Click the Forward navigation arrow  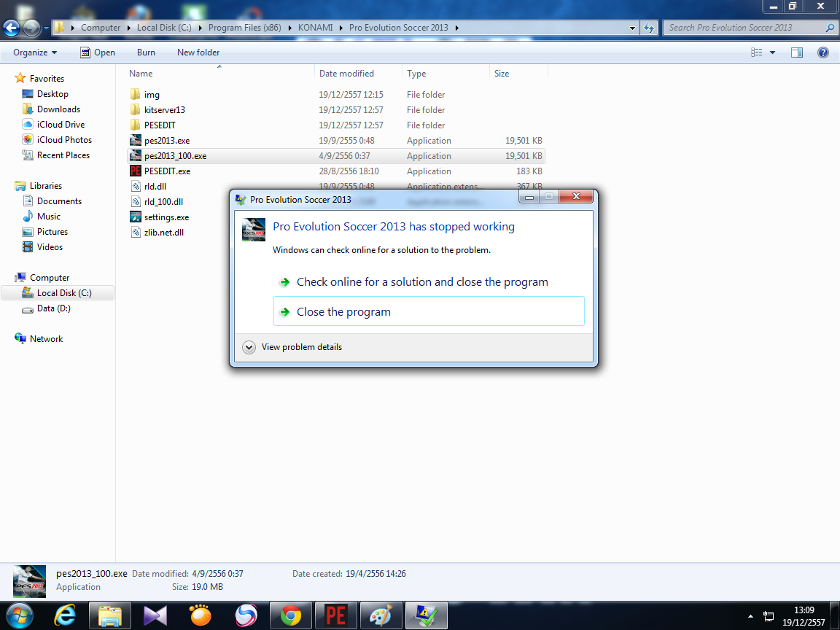click(x=31, y=28)
